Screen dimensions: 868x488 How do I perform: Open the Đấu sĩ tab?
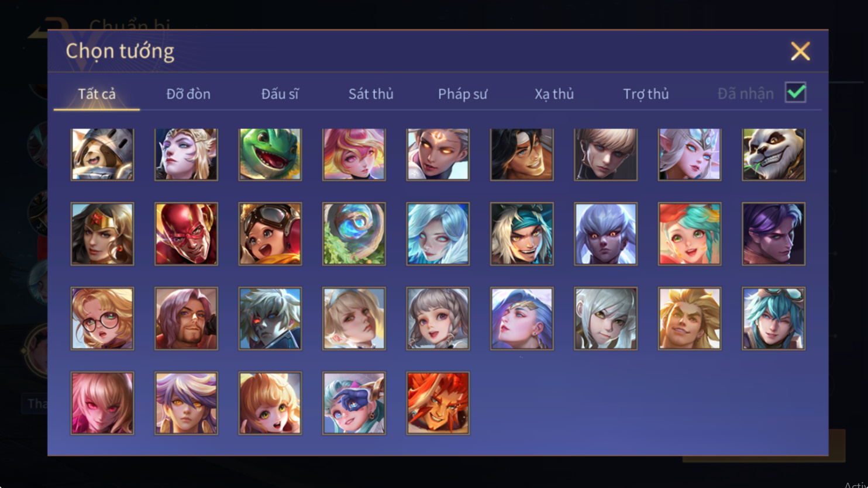(280, 94)
